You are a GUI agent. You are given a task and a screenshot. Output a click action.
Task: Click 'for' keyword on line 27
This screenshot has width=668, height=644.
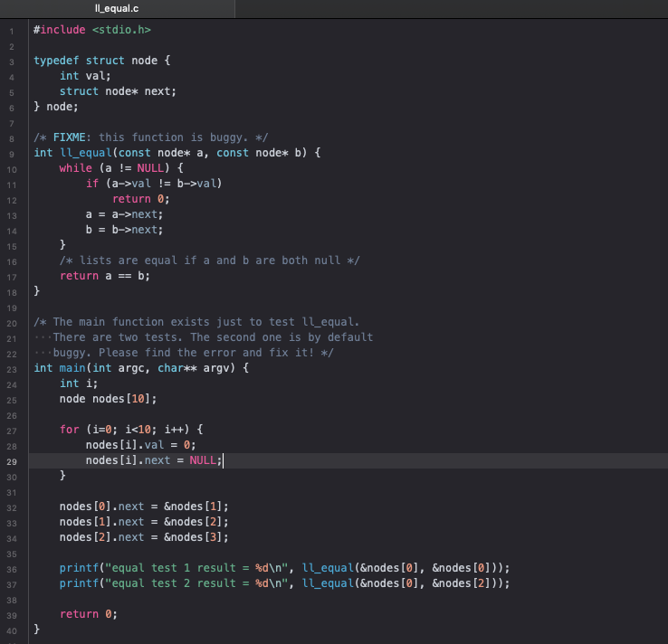[70, 430]
